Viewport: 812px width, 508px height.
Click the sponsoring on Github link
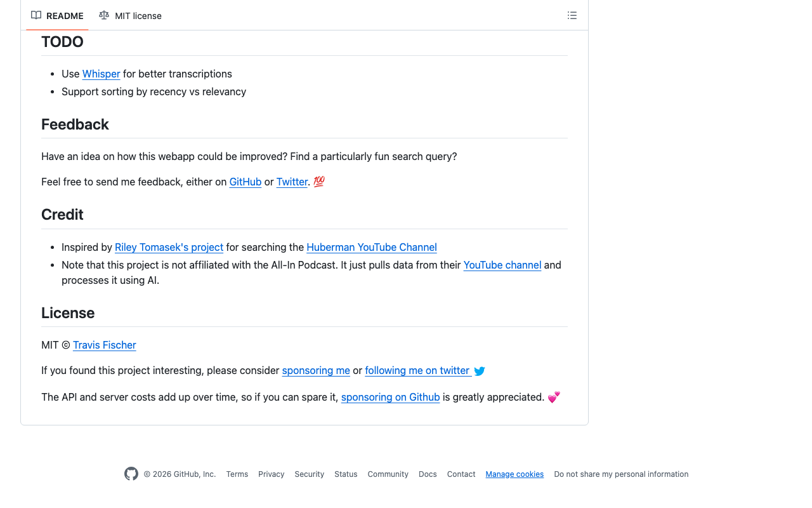pyautogui.click(x=390, y=397)
